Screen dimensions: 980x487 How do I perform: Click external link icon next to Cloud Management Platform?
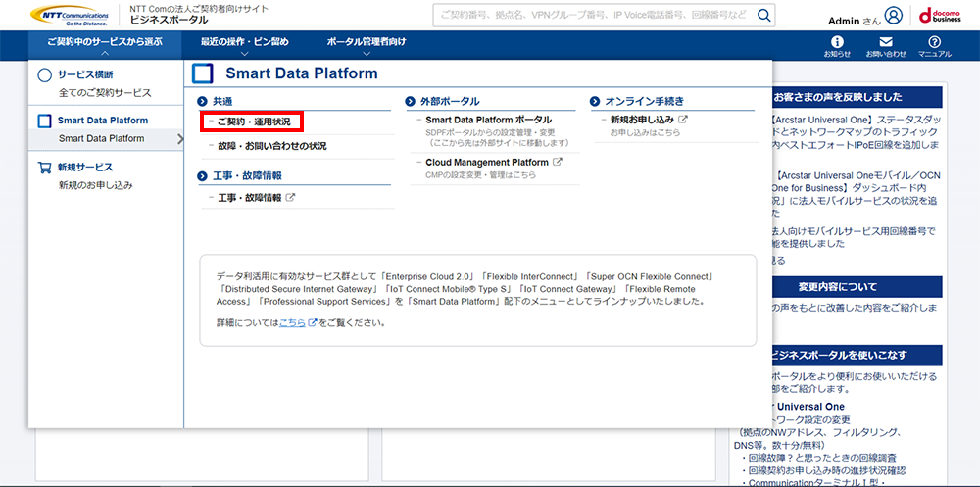click(x=558, y=162)
